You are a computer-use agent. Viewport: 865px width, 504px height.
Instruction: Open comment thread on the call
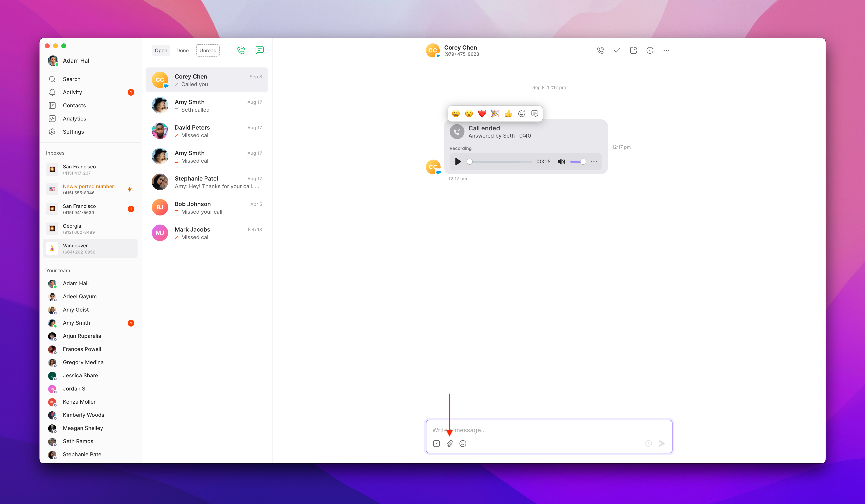coord(535,114)
